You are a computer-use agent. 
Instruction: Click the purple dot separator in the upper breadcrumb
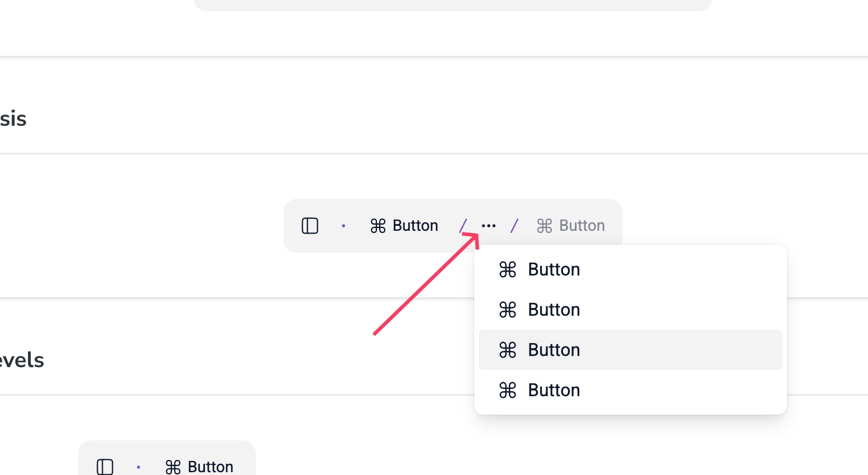click(x=344, y=226)
